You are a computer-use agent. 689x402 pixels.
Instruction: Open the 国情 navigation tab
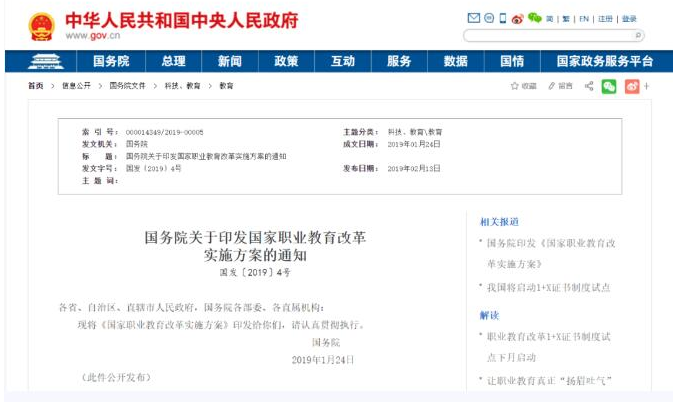512,61
